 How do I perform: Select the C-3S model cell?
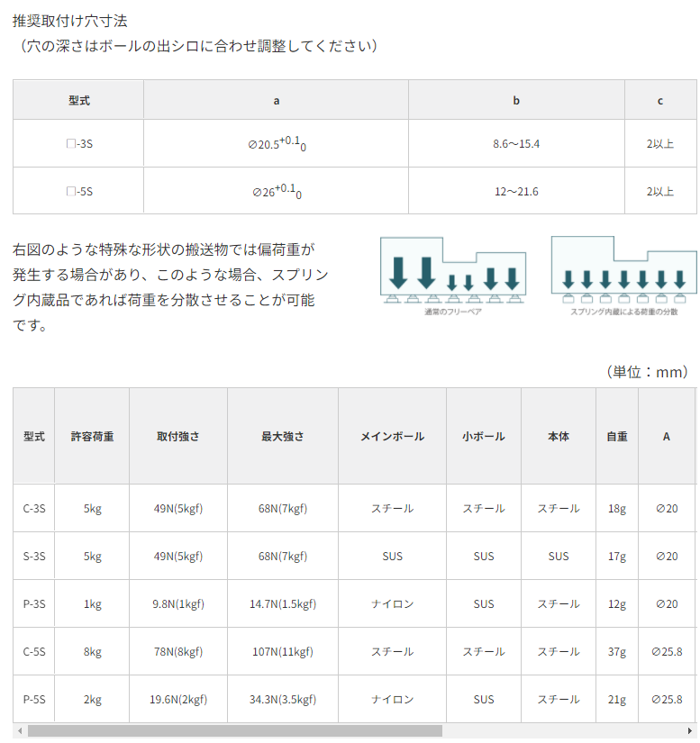coord(34,508)
